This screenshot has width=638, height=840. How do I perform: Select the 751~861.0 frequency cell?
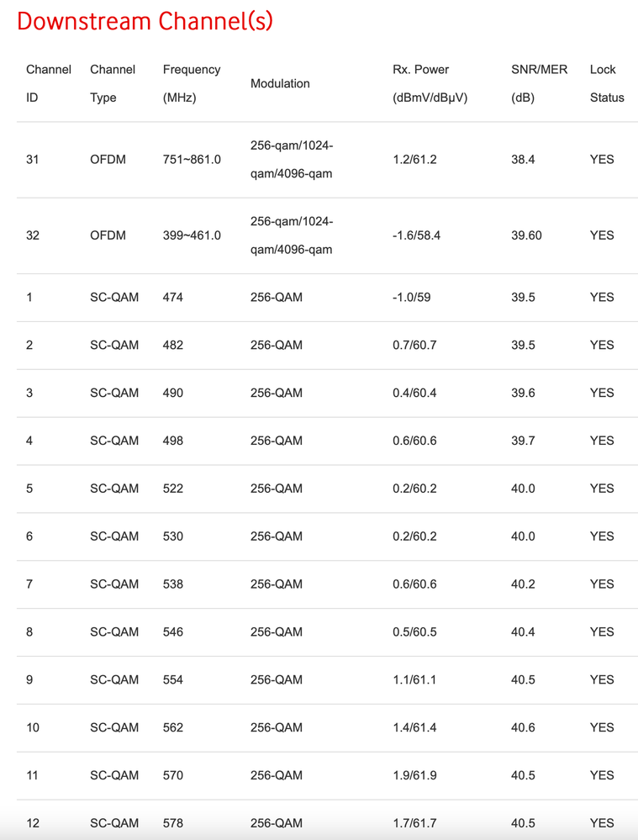click(x=192, y=159)
